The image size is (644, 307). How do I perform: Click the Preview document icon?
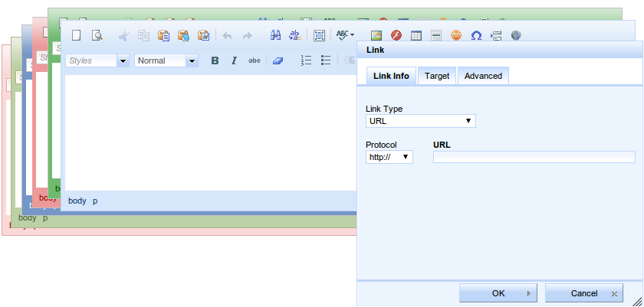click(97, 35)
